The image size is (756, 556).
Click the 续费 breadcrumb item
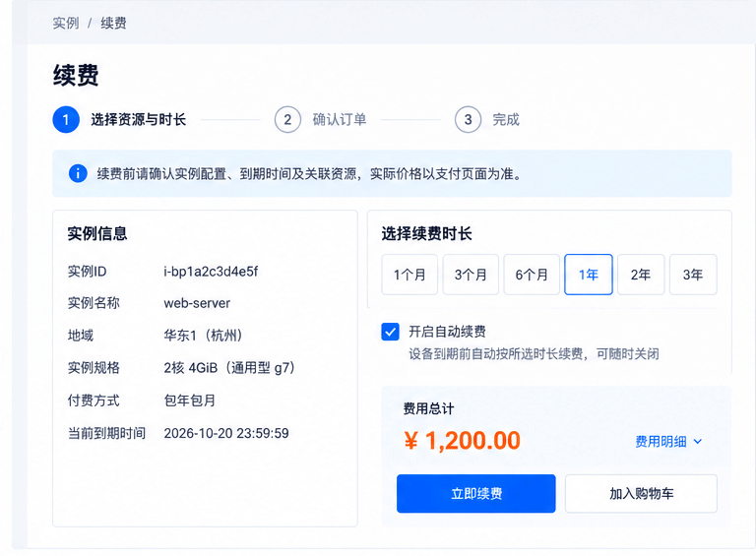(x=113, y=23)
